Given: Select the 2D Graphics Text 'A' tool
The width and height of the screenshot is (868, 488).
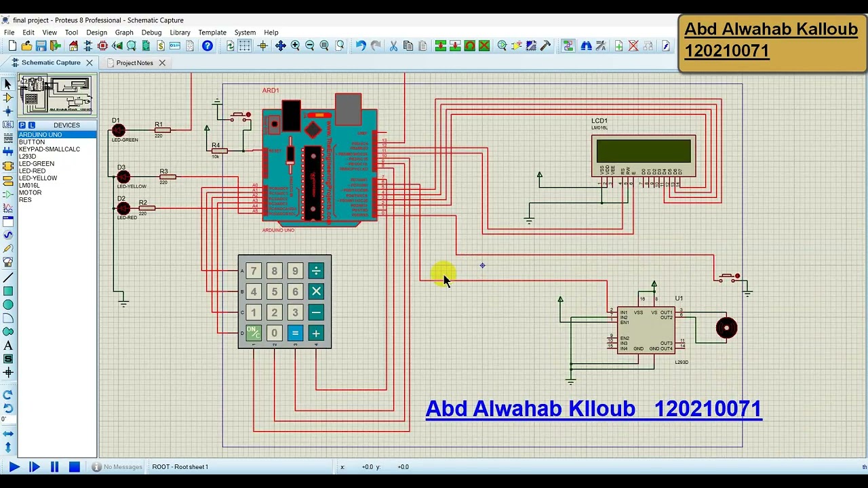Looking at the screenshot, I should point(8,346).
